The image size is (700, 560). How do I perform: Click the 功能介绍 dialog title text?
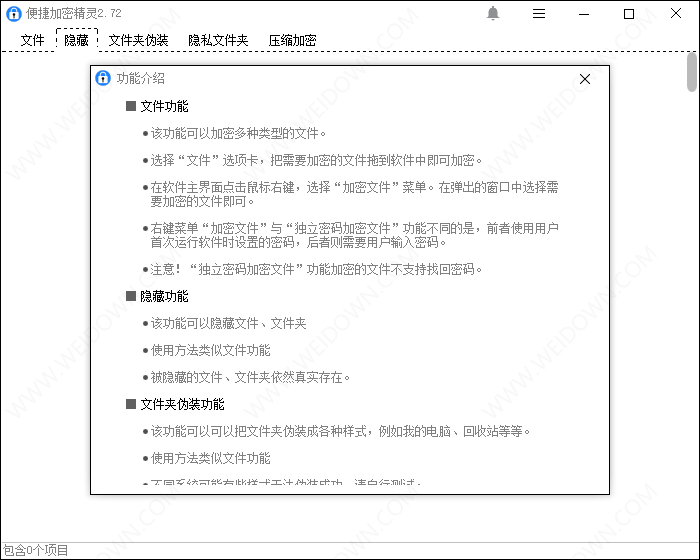[141, 78]
